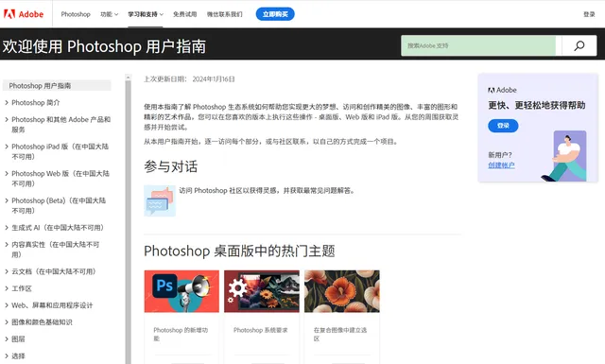Click the community chat bubbles icon
Image resolution: width=605 pixels, height=364 pixels.
tap(160, 200)
